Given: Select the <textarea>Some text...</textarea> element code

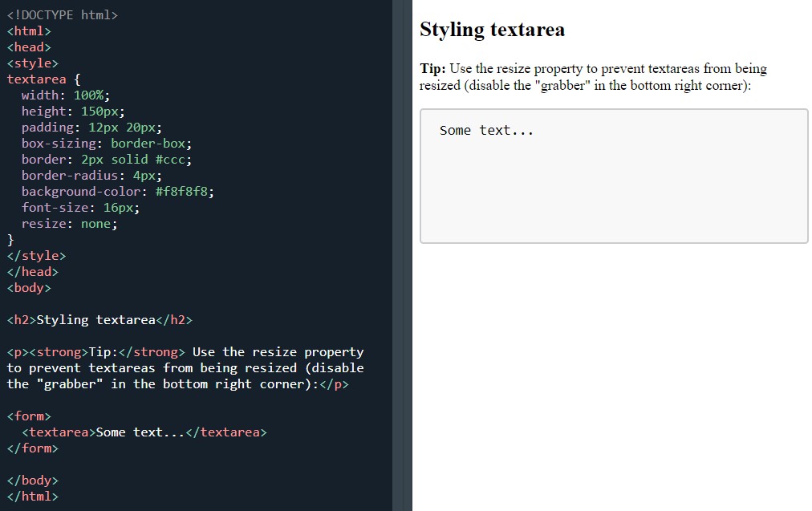Looking at the screenshot, I should [144, 432].
